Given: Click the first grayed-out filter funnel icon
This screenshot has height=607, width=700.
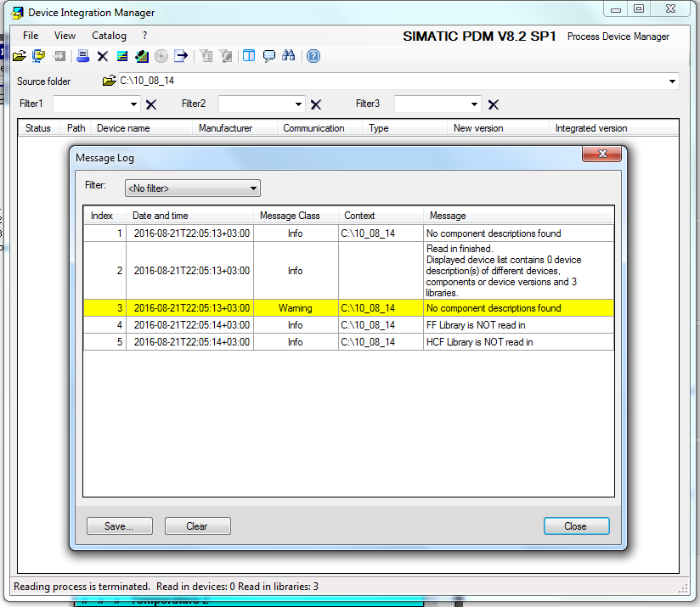Looking at the screenshot, I should tap(206, 56).
